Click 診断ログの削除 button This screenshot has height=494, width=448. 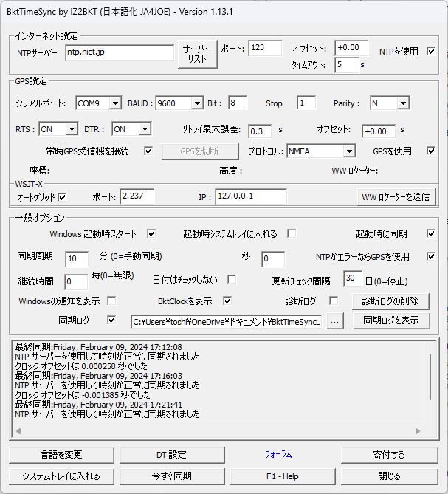pos(390,301)
